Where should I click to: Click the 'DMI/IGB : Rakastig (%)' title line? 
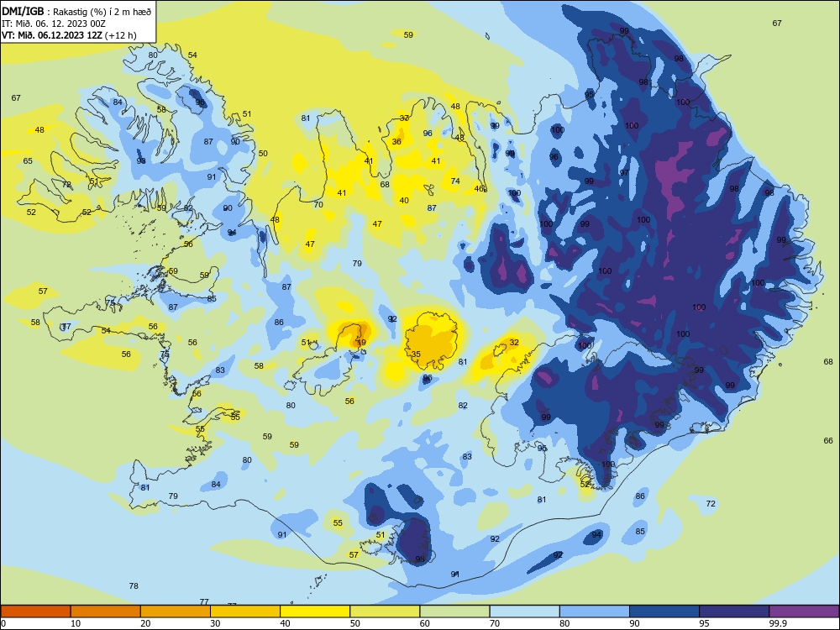coord(77,12)
